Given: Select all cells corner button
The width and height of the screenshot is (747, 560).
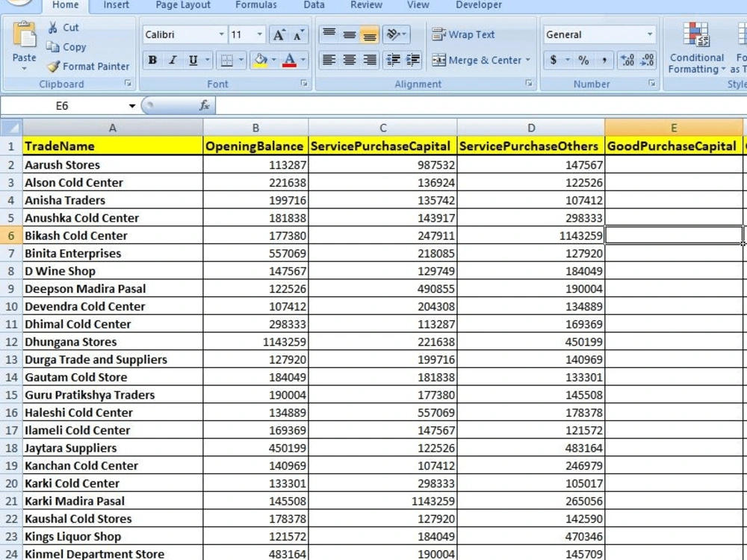Looking at the screenshot, I should pyautogui.click(x=11, y=128).
